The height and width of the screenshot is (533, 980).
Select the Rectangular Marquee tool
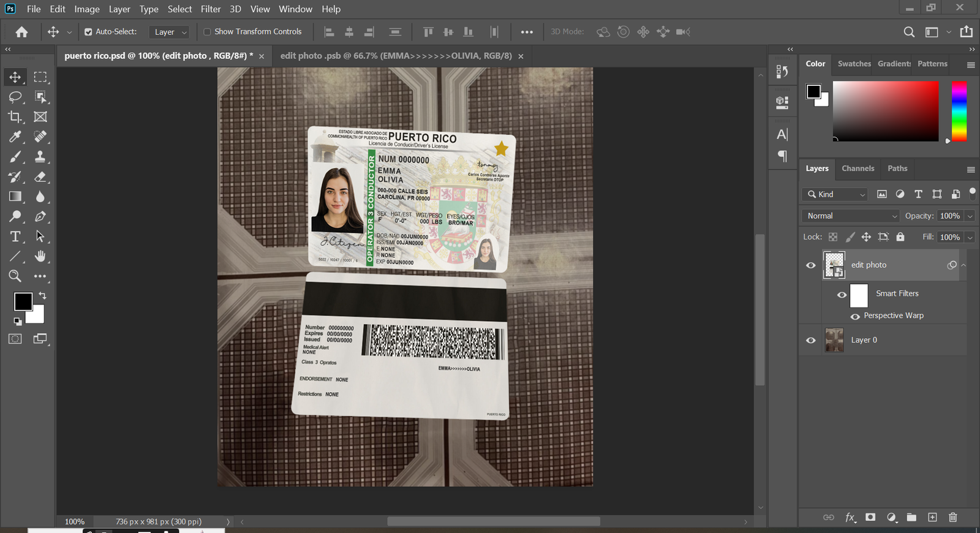point(40,77)
